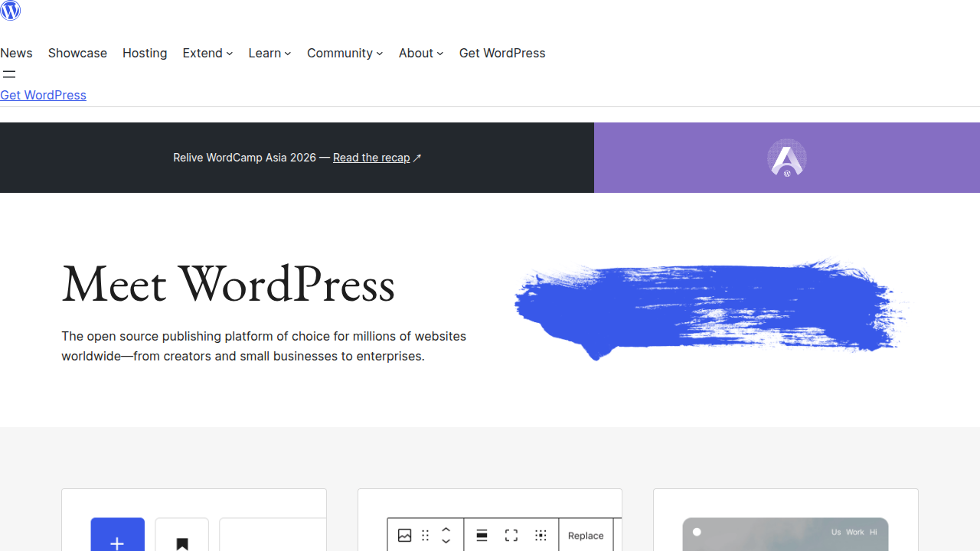Click the Meet WordPress heading
980x551 pixels.
pyautogui.click(x=228, y=285)
